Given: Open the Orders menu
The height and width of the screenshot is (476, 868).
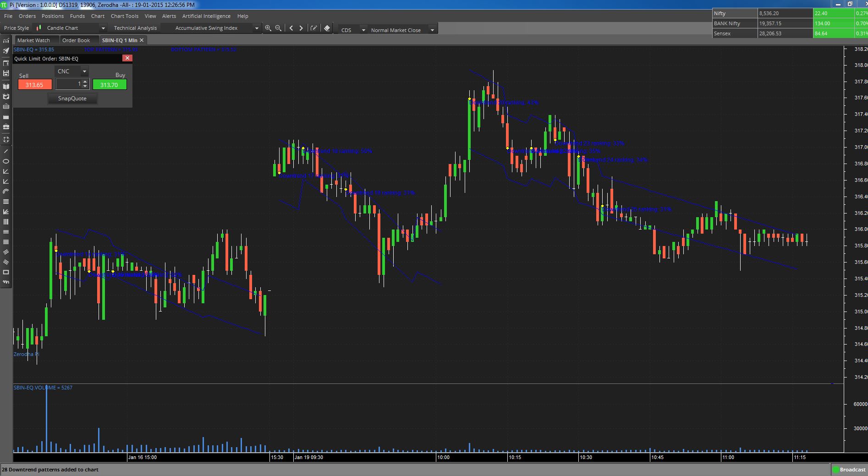Looking at the screenshot, I should click(x=27, y=16).
